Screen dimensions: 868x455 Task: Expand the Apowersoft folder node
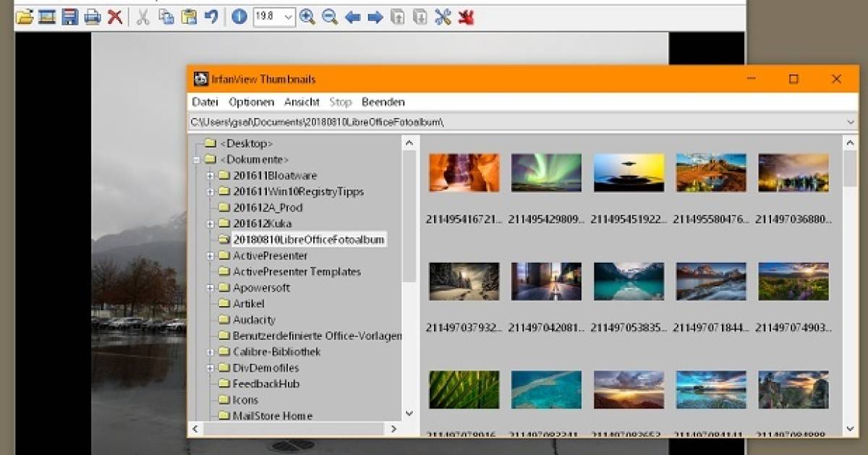point(210,287)
